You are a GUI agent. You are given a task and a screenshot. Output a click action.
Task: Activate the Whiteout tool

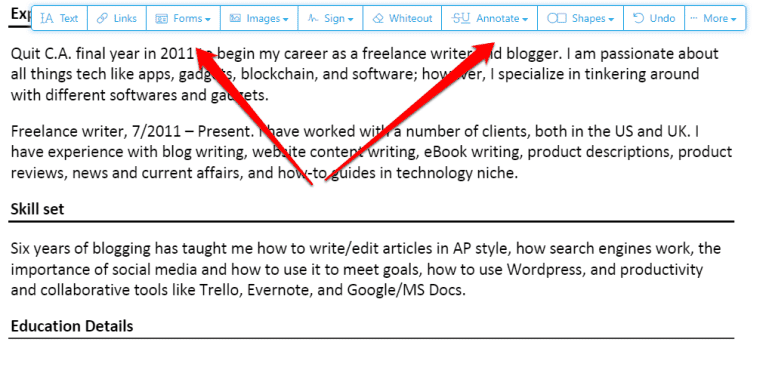[x=403, y=19]
